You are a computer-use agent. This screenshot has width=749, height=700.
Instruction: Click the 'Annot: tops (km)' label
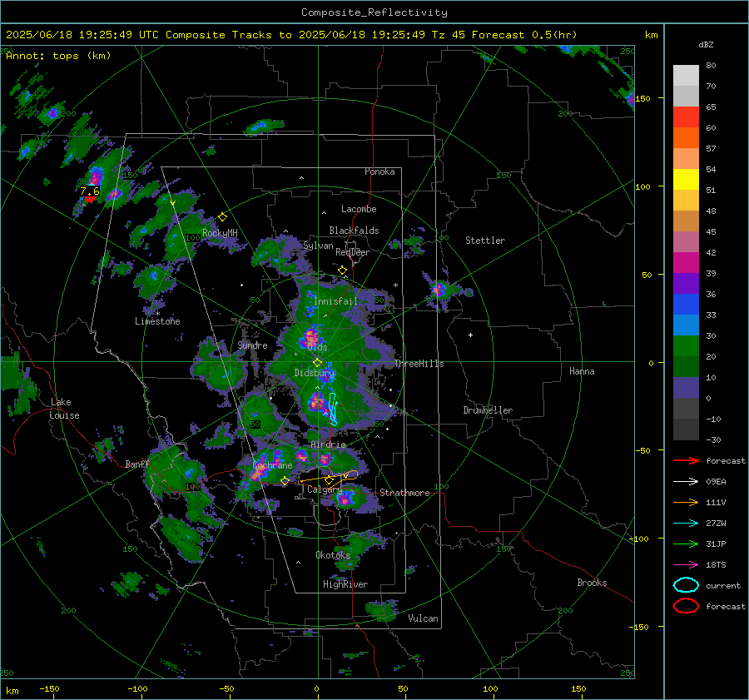[58, 56]
